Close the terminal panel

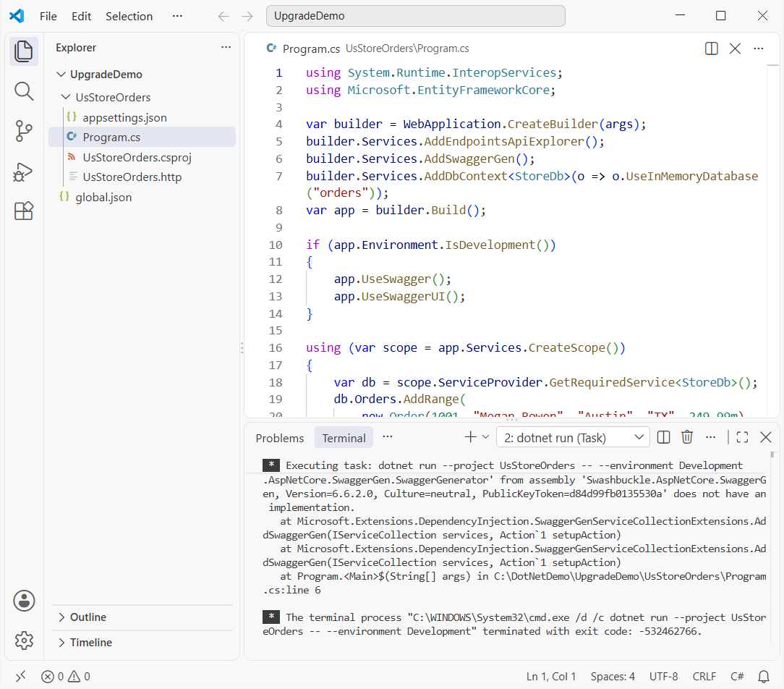coord(765,437)
